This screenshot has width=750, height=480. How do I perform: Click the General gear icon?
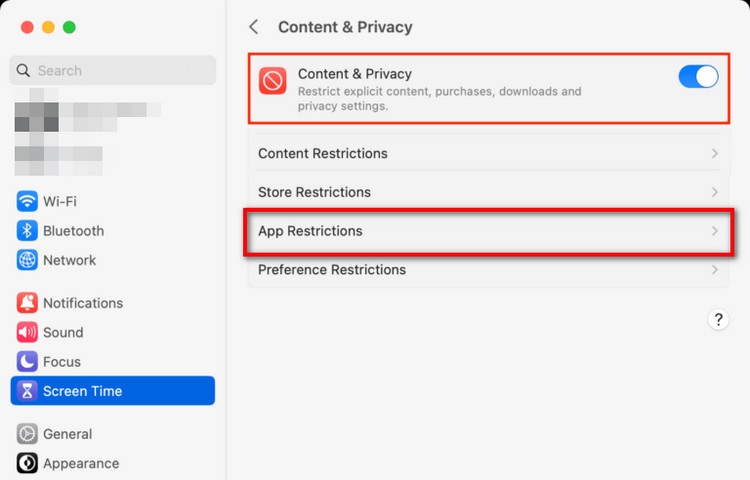[27, 434]
